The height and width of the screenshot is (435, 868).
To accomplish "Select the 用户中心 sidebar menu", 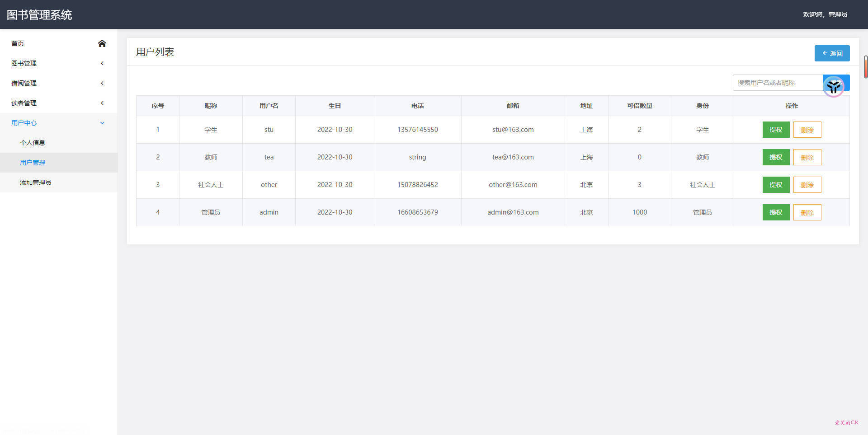I will [x=59, y=123].
